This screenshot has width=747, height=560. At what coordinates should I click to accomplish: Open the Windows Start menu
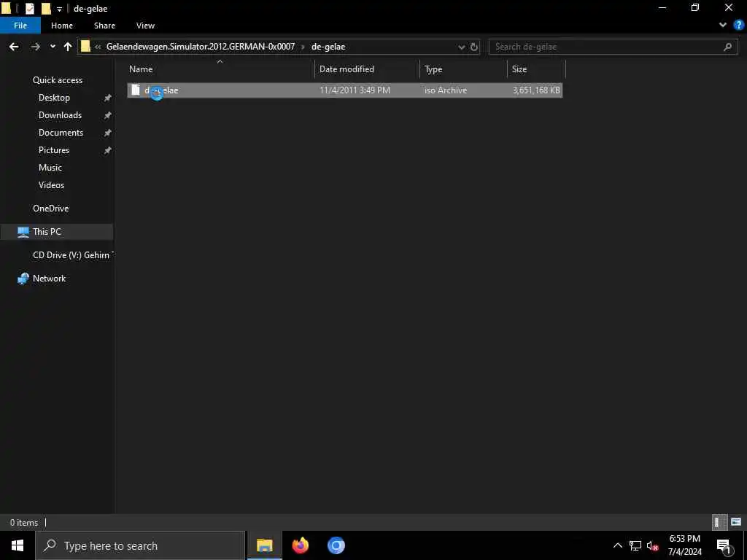18,545
